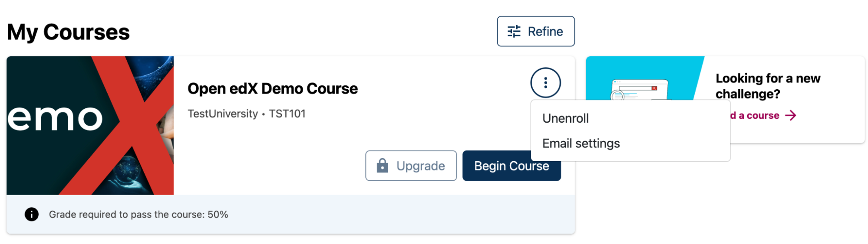Screen dimensions: 868x244
Task: Open the three-dot course actions menu
Action: (545, 83)
